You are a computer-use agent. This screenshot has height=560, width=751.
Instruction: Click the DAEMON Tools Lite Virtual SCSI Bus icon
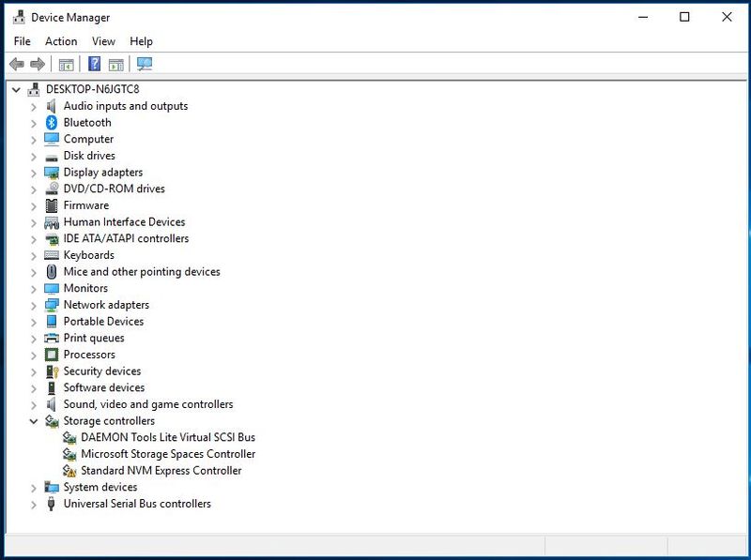tap(69, 437)
